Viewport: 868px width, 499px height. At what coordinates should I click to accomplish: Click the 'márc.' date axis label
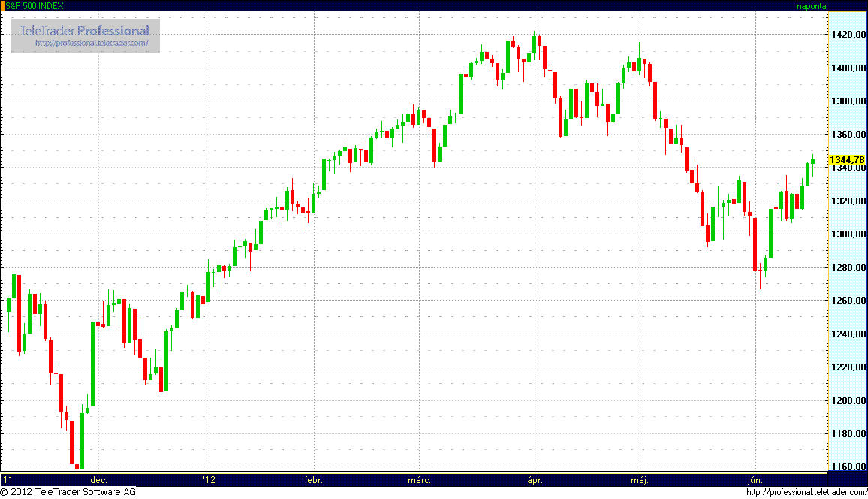419,480
